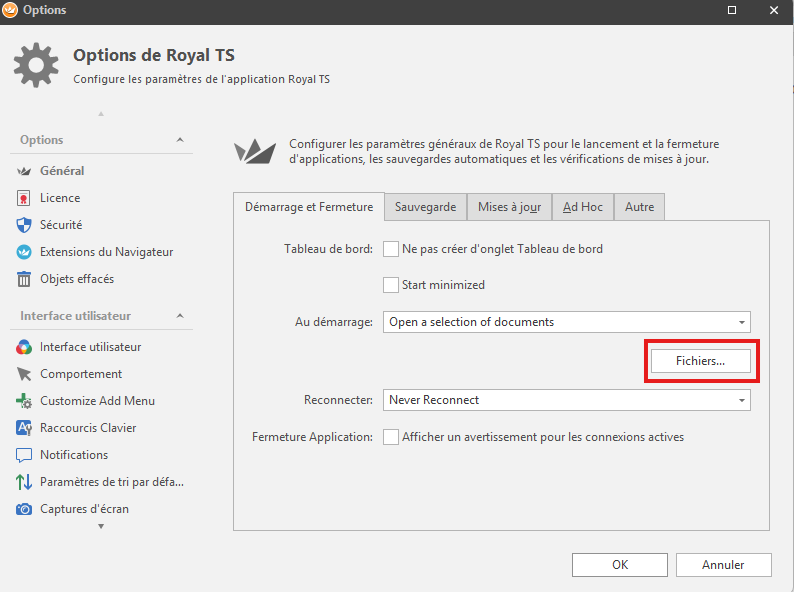Select Raccourcis Clavier entry
The image size is (794, 592).
(88, 428)
